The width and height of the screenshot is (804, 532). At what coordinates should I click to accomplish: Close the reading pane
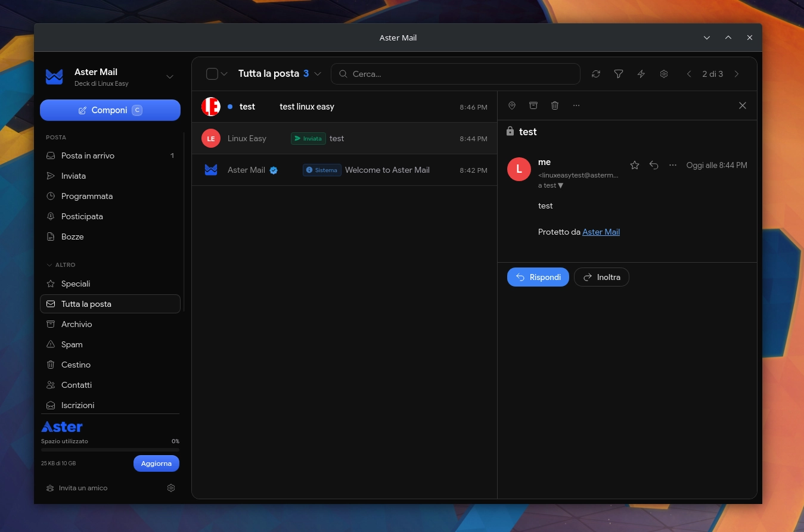[x=743, y=105]
